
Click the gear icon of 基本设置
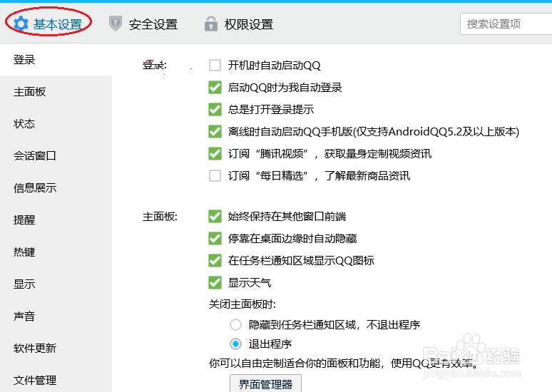point(21,24)
